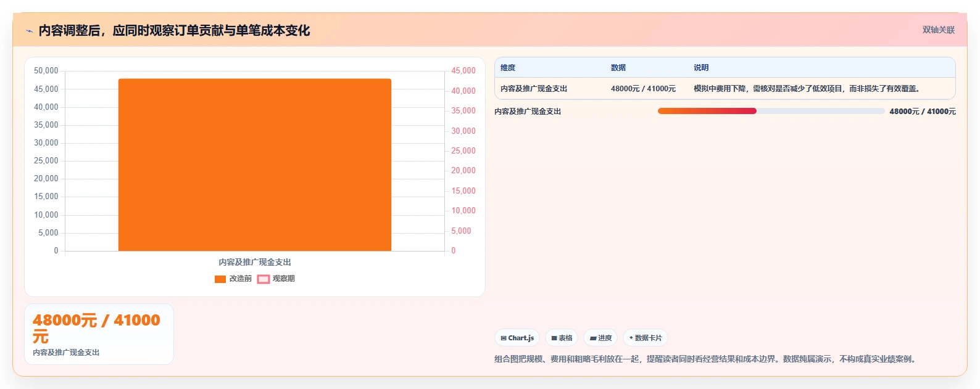Select the 数据卡片 tag chip
The image size is (980, 389).
click(646, 338)
